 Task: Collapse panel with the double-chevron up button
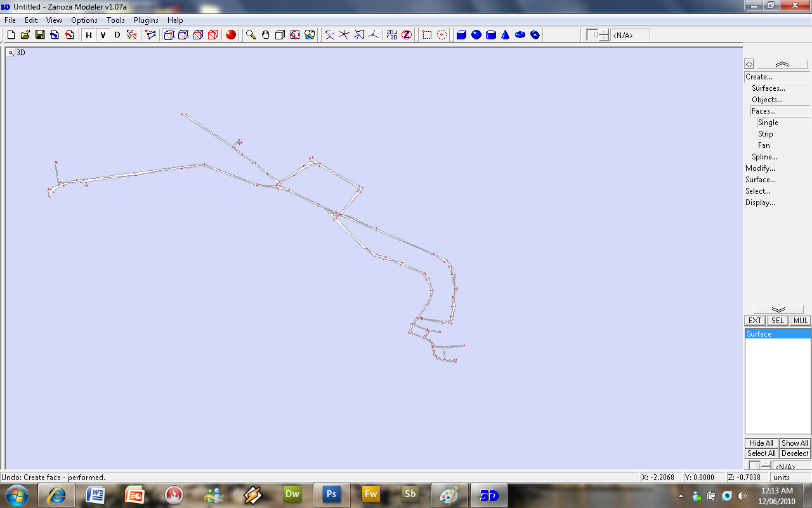pyautogui.click(x=782, y=64)
